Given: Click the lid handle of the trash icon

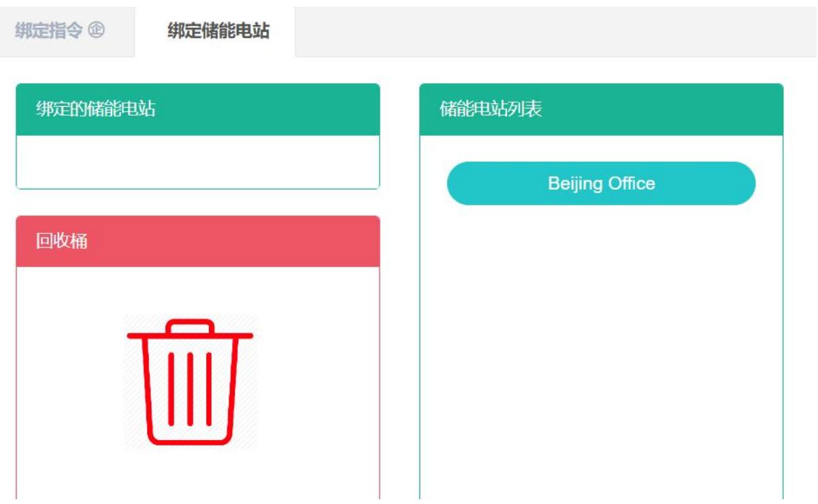Looking at the screenshot, I should (190, 326).
